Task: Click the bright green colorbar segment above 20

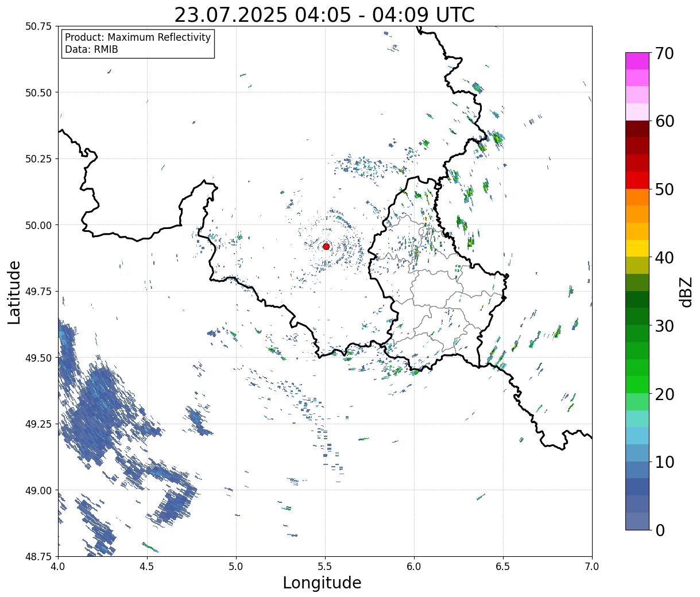Action: [x=637, y=385]
